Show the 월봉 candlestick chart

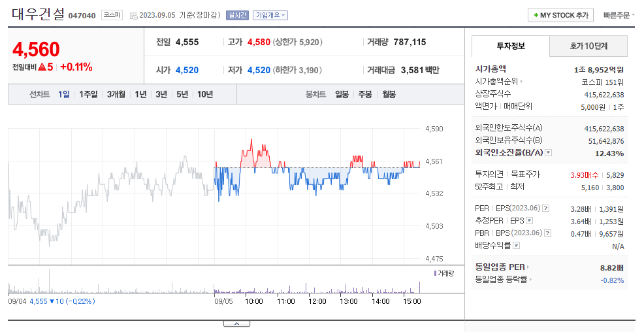click(389, 94)
